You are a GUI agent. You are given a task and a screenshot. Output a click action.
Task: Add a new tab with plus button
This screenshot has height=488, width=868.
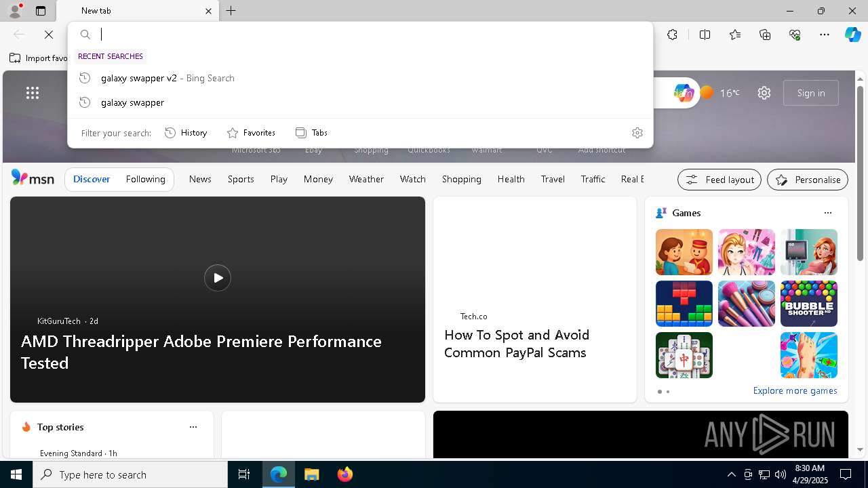click(231, 11)
